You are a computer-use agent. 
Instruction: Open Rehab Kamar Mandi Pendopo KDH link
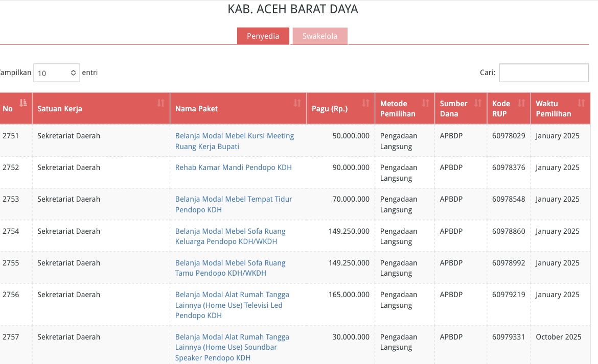pos(233,167)
